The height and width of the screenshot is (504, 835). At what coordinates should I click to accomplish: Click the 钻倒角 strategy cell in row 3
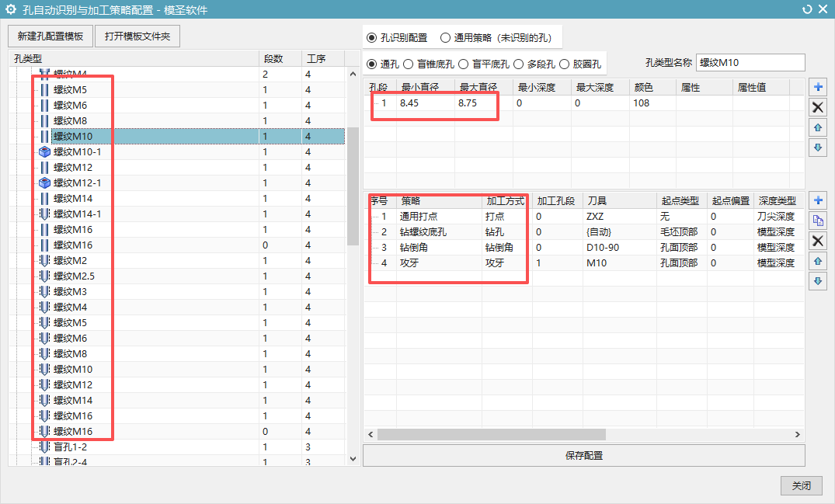(440, 247)
